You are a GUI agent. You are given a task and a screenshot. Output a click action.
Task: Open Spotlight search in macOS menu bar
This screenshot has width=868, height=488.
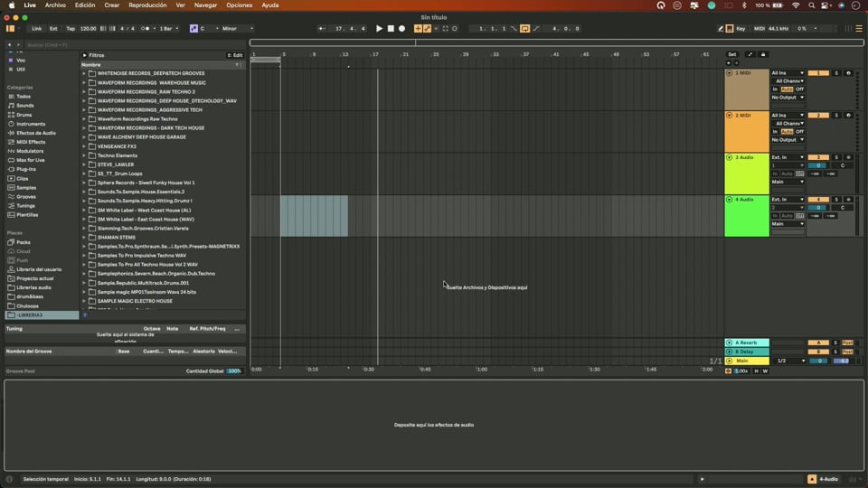tap(812, 5)
